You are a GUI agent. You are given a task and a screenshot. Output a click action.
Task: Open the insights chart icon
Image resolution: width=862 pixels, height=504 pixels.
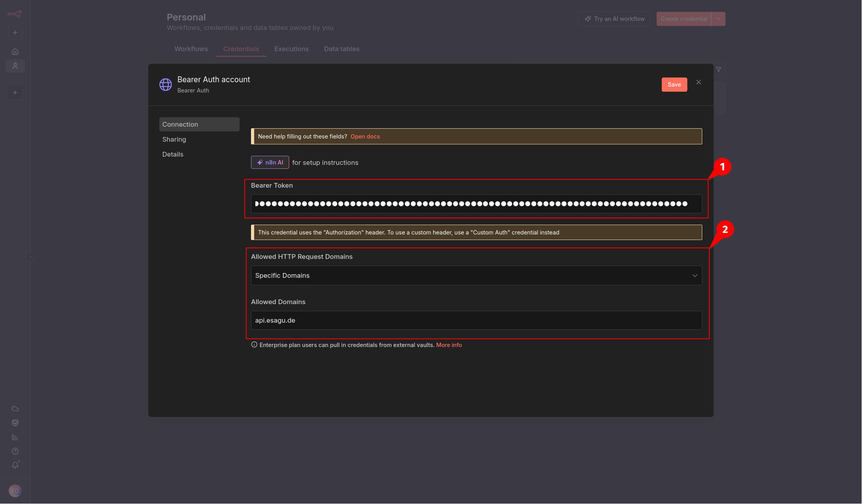[15, 437]
